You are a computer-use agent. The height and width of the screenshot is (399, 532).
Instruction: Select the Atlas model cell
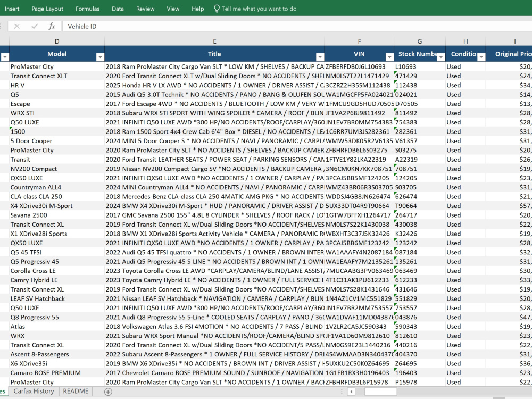[57, 327]
